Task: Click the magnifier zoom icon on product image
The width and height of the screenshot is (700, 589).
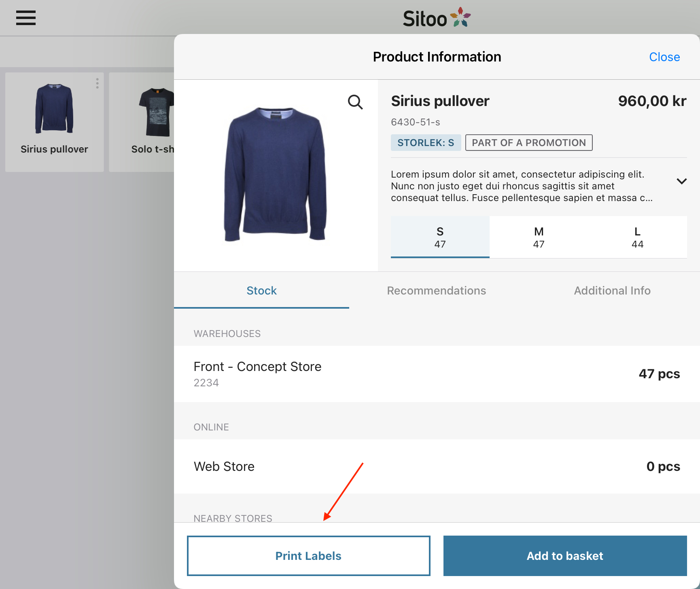Action: coord(355,102)
